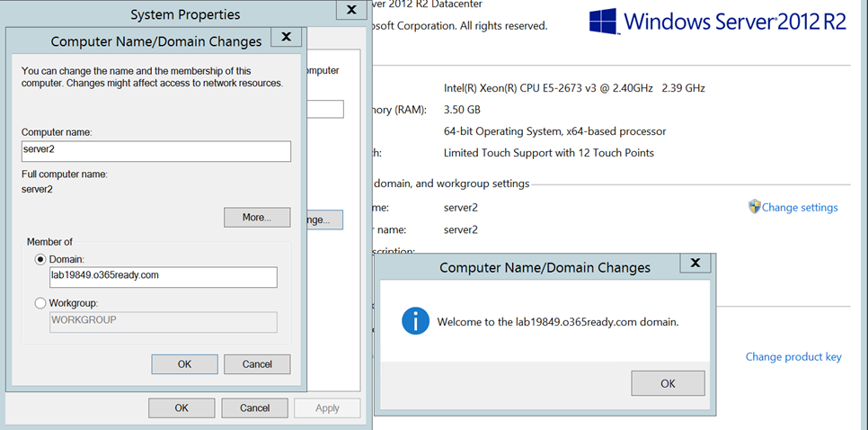Viewport: 868px width, 430px height.
Task: Click the processor text 'Intel(R) Xeon(R) CPU E5-2673 v3'
Action: coord(521,87)
